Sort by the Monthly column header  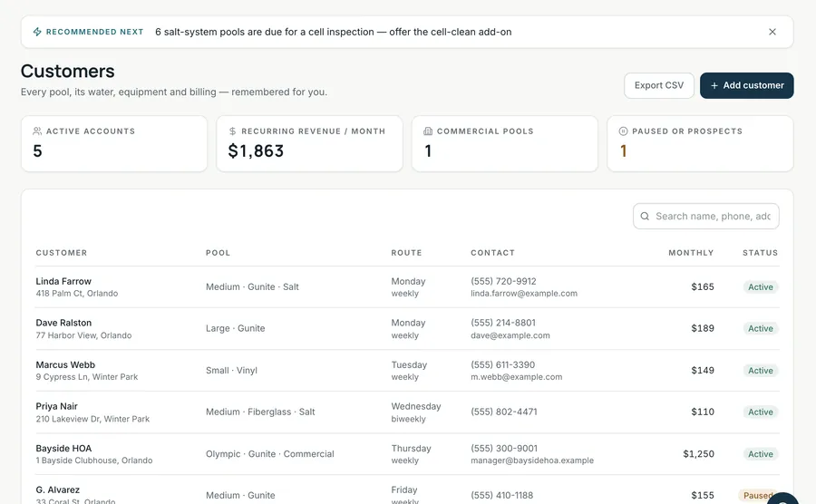tap(691, 253)
